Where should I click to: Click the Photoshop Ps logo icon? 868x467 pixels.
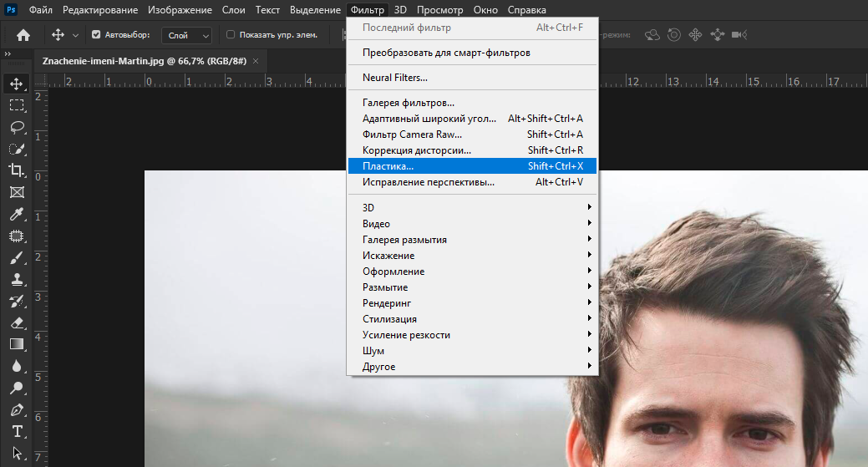click(x=11, y=9)
